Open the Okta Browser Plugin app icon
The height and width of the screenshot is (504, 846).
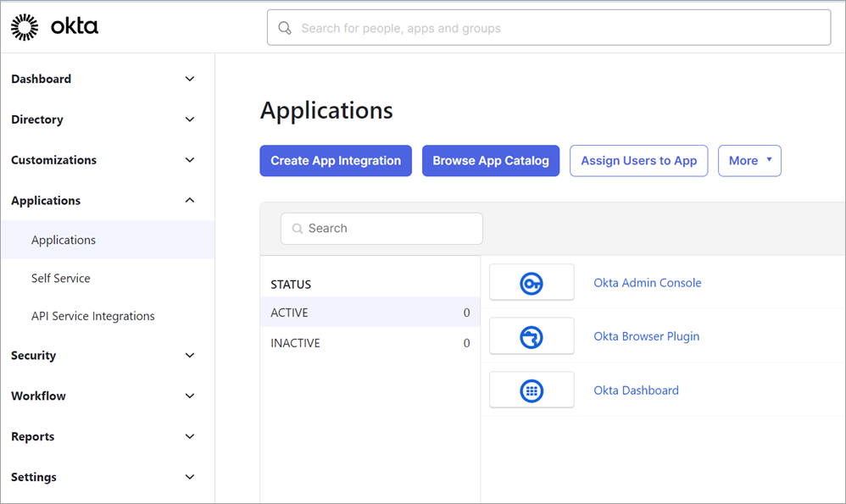click(x=532, y=337)
